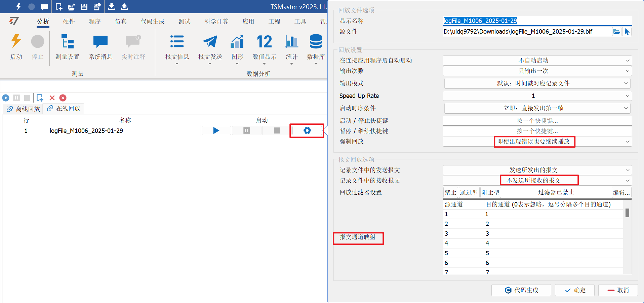Image resolution: width=644 pixels, height=303 pixels.
Task: Open 数据库 database icon
Action: (x=316, y=41)
